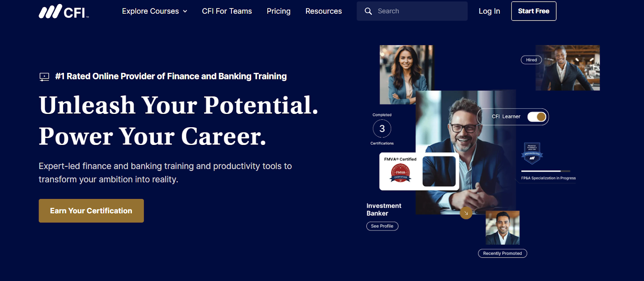Focus the Search input field

coord(412,11)
